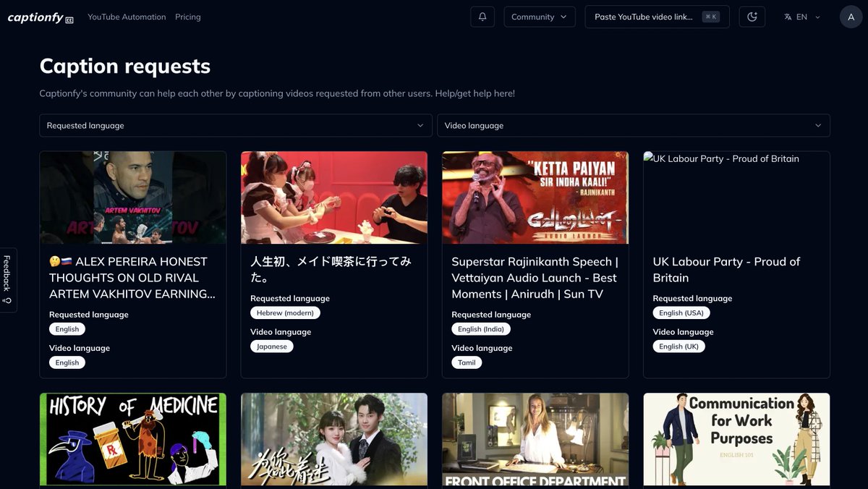
Task: Click the 'Tamil' video language badge
Action: pyautogui.click(x=467, y=362)
